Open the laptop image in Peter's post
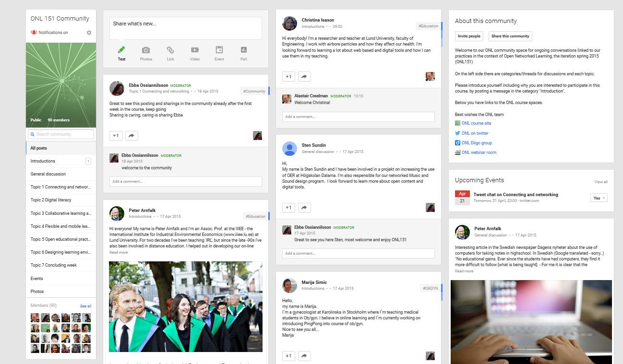 [x=531, y=322]
